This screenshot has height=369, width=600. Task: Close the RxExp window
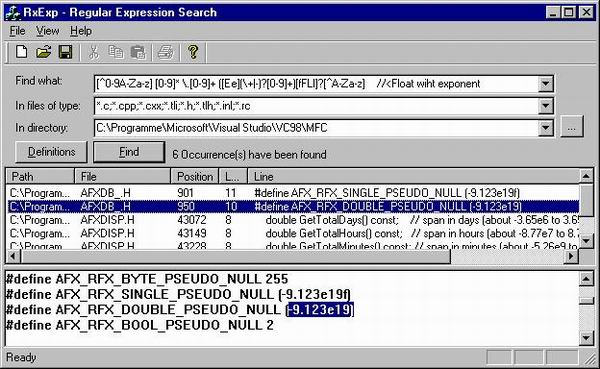(586, 12)
